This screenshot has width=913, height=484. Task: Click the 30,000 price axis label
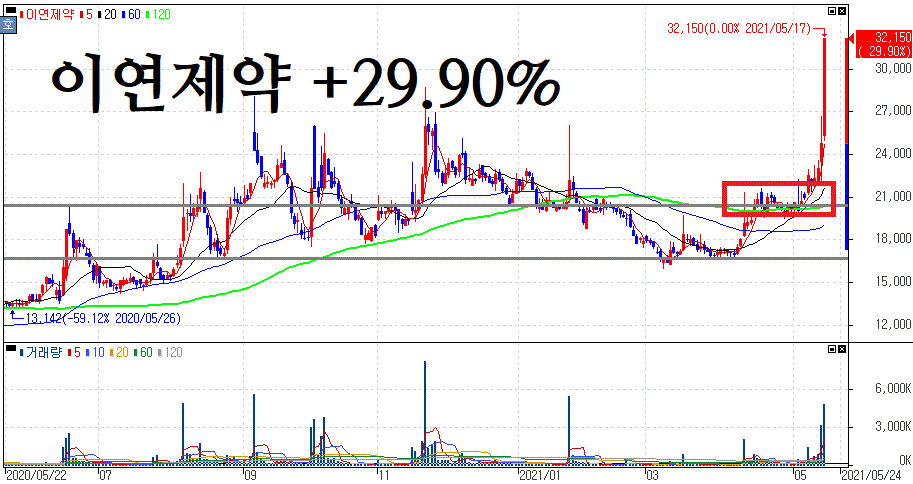coord(893,68)
